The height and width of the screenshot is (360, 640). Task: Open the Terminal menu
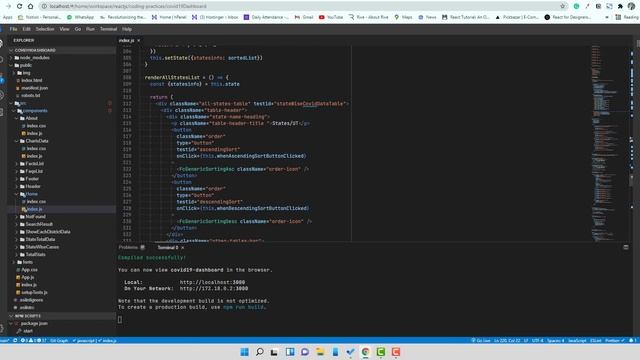[108, 29]
